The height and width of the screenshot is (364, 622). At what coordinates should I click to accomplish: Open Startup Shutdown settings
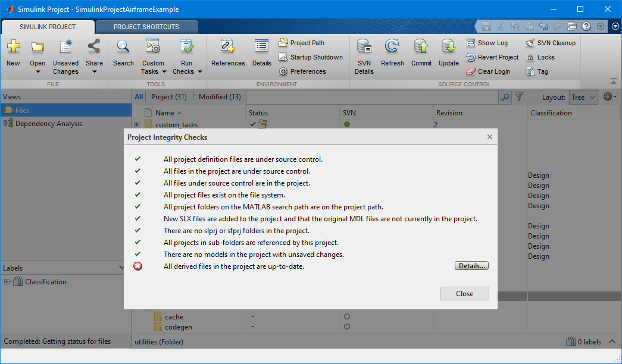pos(311,57)
